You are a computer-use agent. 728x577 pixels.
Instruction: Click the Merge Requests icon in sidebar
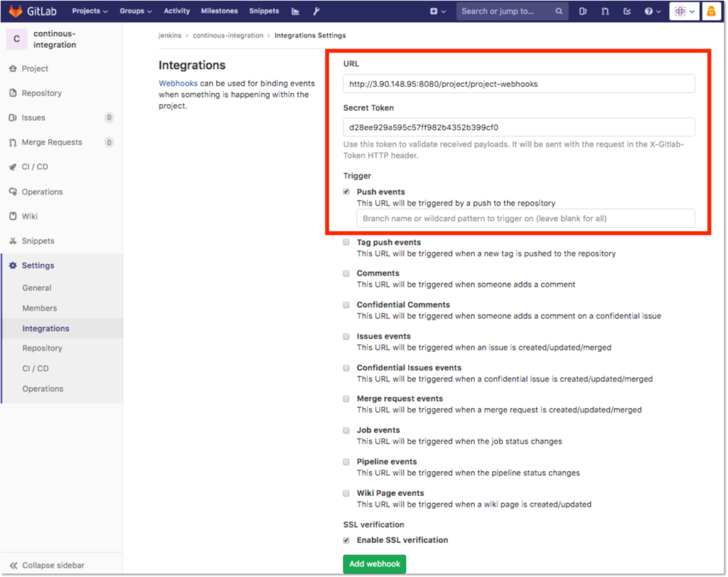point(13,142)
